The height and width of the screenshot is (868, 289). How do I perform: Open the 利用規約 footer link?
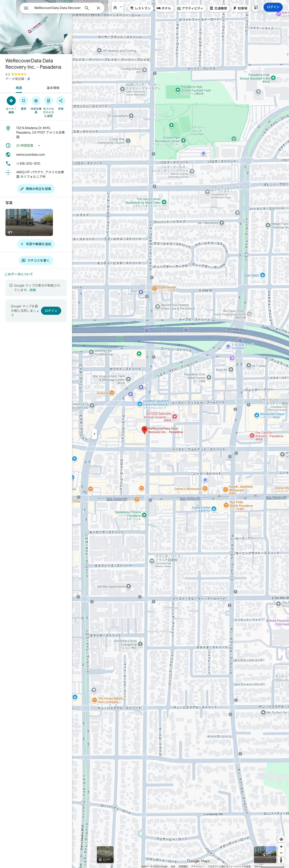click(x=183, y=866)
